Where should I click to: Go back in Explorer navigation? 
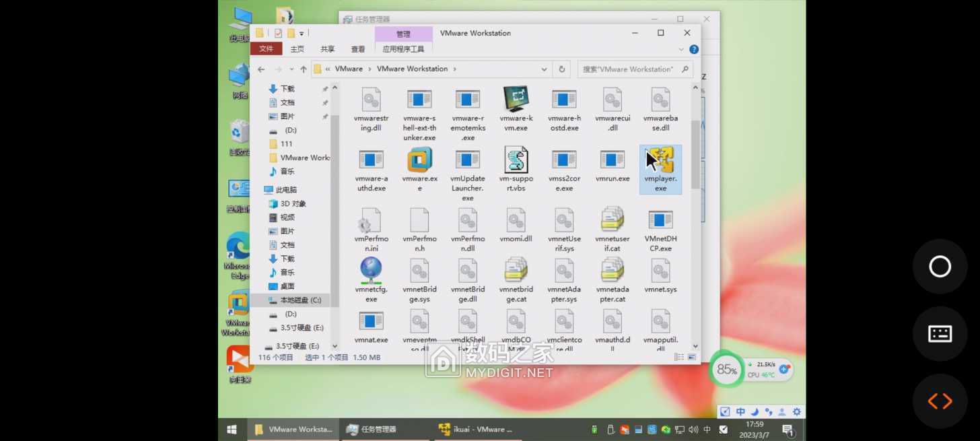coord(261,69)
